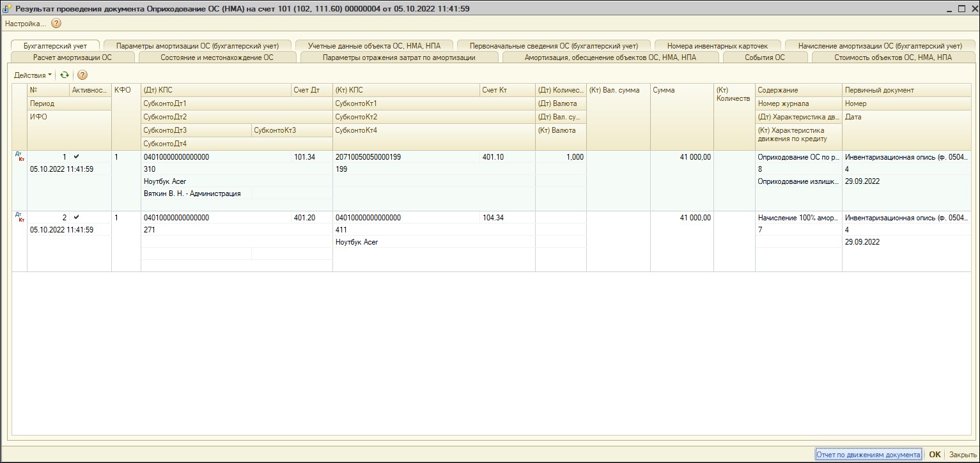This screenshot has width=980, height=463.
Task: Click the № column header
Action: click(x=49, y=90)
